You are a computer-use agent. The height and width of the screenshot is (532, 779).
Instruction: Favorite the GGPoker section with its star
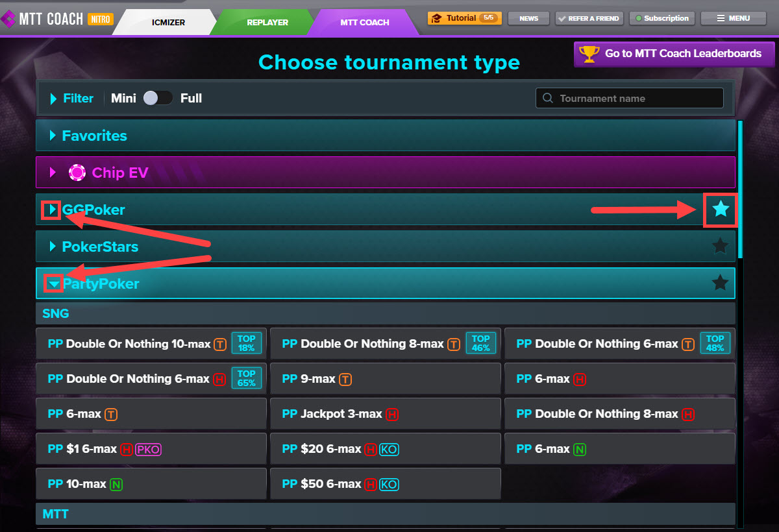pyautogui.click(x=721, y=209)
